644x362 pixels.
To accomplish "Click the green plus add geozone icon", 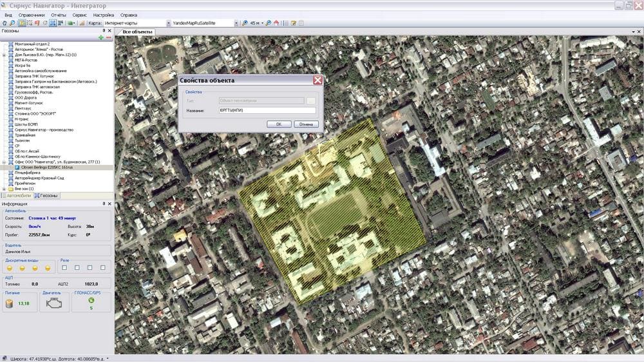I will click(x=101, y=37).
